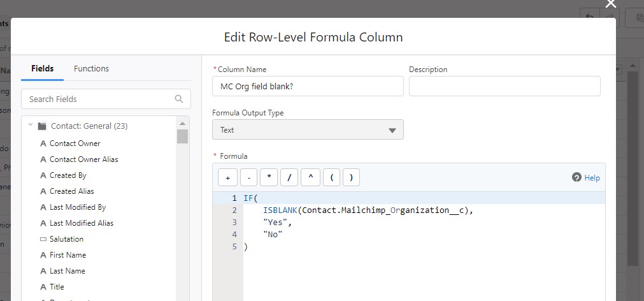Collapse the Contact: General field group
This screenshot has height=301, width=644.
pyautogui.click(x=31, y=125)
